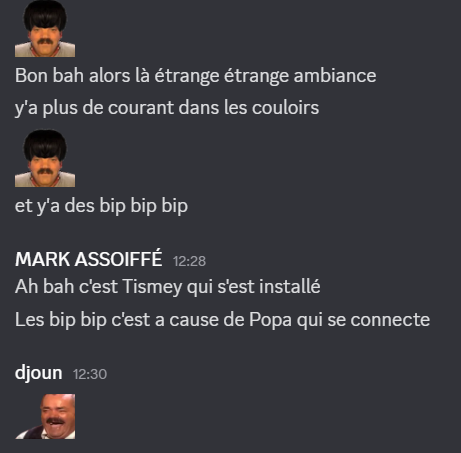Open MARK ASSOIFFÉ's user profile
This screenshot has height=453, width=461.
[x=89, y=259]
